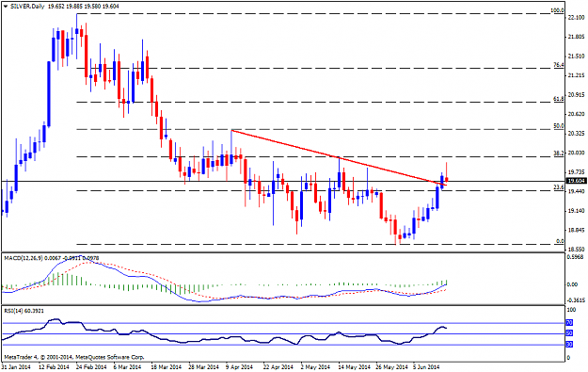Select the red descending trendline
The image size is (588, 372).
point(339,157)
